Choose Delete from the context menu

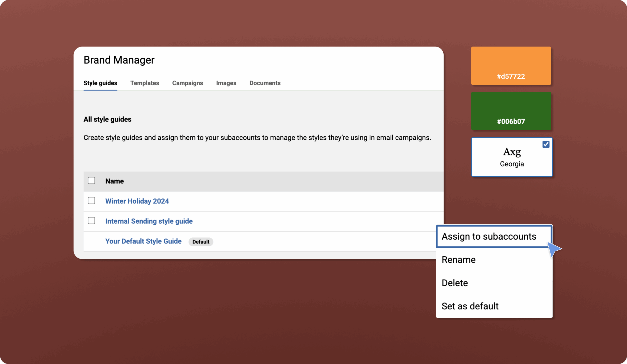455,283
